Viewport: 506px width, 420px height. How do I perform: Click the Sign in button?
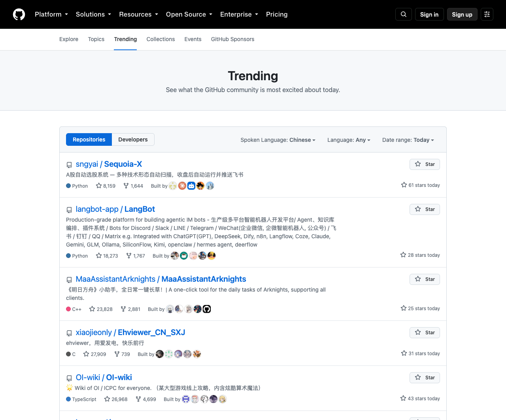[429, 14]
